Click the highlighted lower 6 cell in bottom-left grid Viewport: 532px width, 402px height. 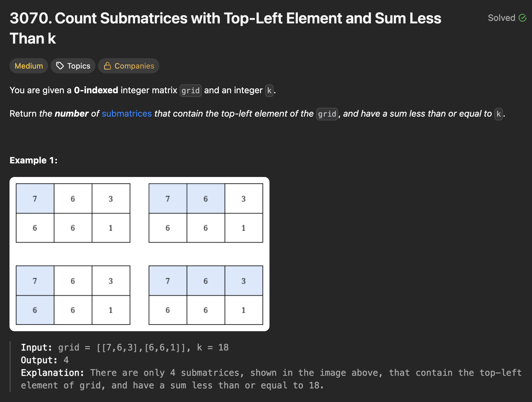click(35, 310)
